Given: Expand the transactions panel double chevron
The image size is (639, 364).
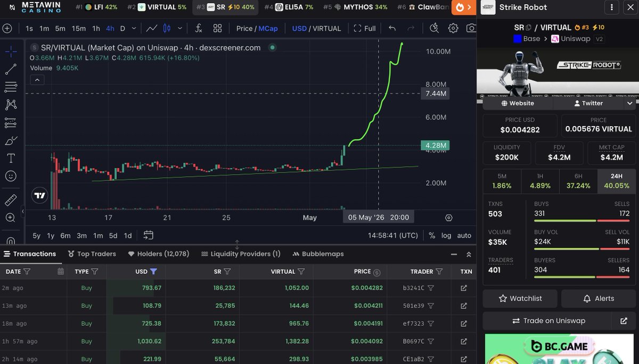Looking at the screenshot, I should [469, 254].
